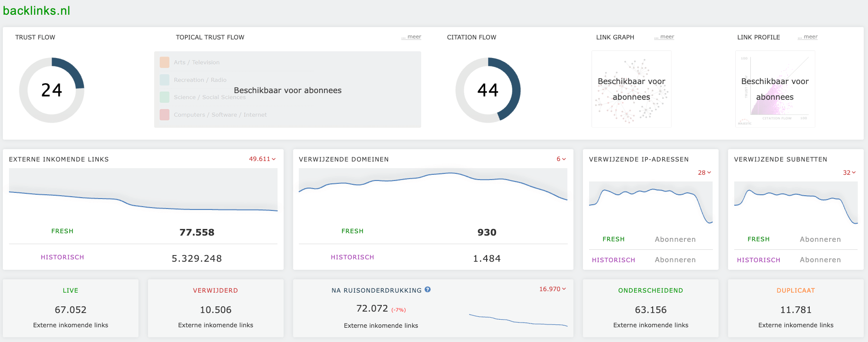Click Abonneren beside Fresh in Verwijzende IP-adressen
Screen dimensions: 868x342
pos(675,239)
